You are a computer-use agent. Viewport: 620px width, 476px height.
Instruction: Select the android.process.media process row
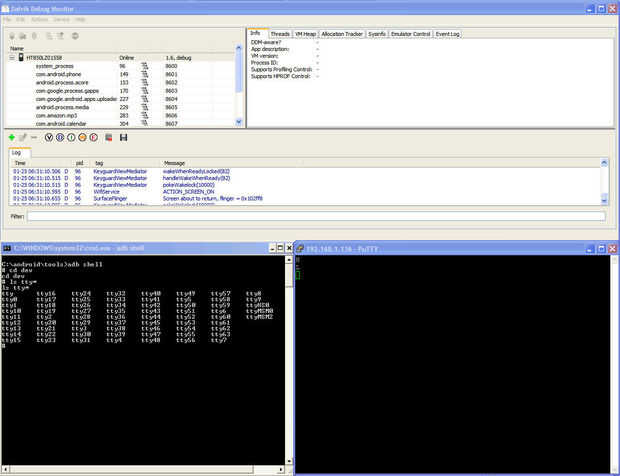(121, 108)
